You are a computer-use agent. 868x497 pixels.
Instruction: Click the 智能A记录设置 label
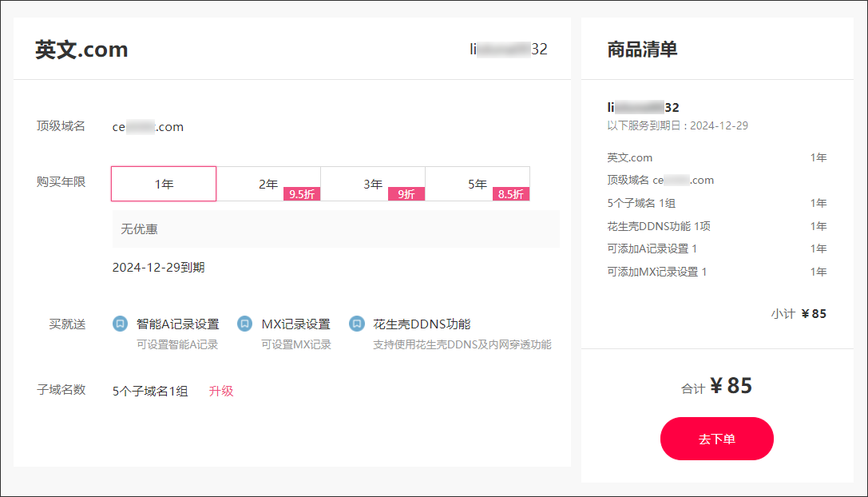(x=178, y=324)
